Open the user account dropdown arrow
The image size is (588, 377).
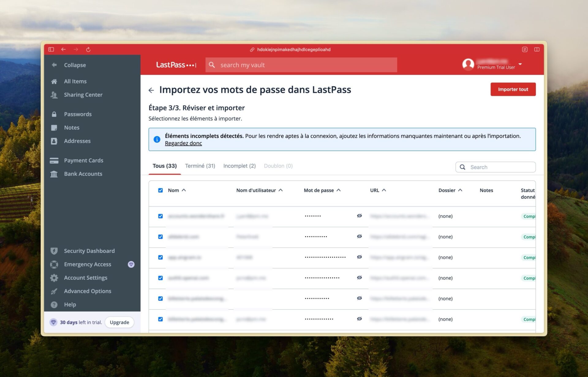pos(520,64)
